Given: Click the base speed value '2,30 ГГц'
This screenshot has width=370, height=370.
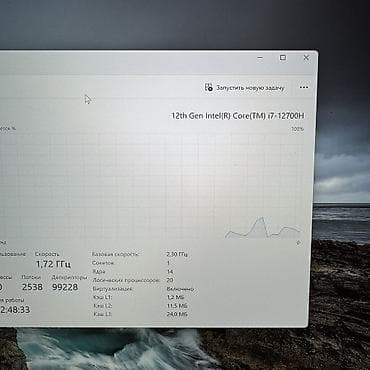Looking at the screenshot, I should point(177,254).
